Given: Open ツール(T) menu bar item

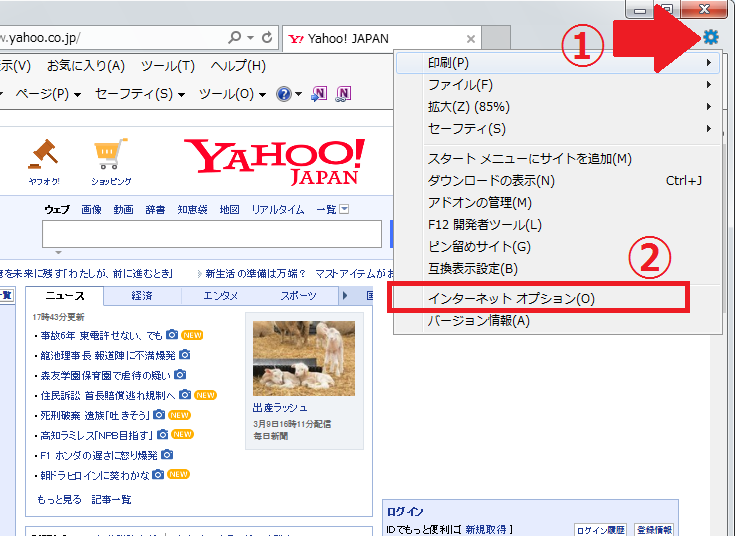Looking at the screenshot, I should click(x=168, y=66).
